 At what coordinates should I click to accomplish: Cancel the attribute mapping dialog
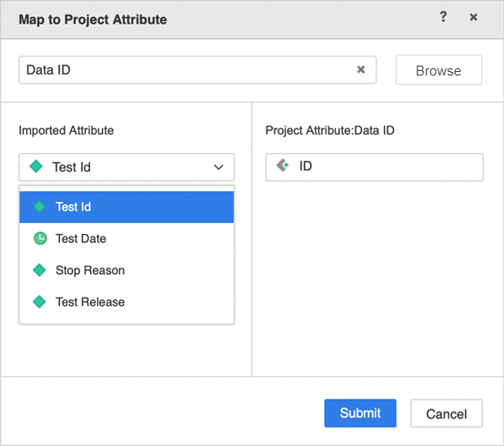tap(446, 413)
